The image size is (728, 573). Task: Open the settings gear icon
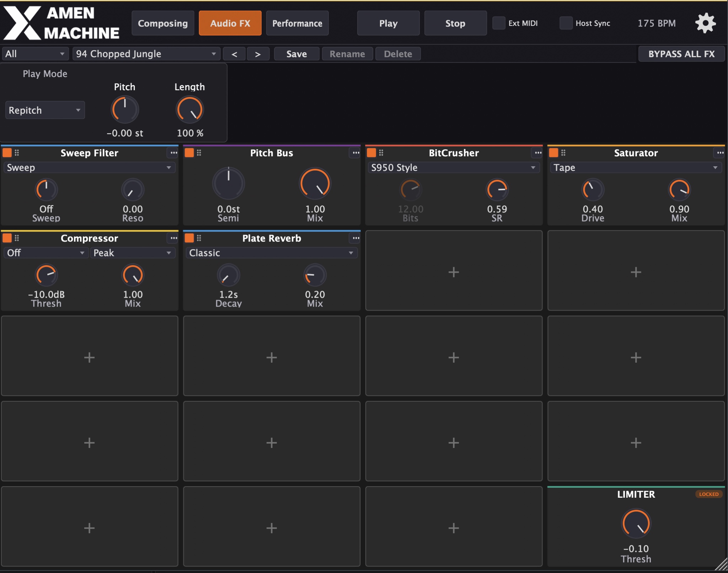point(705,23)
